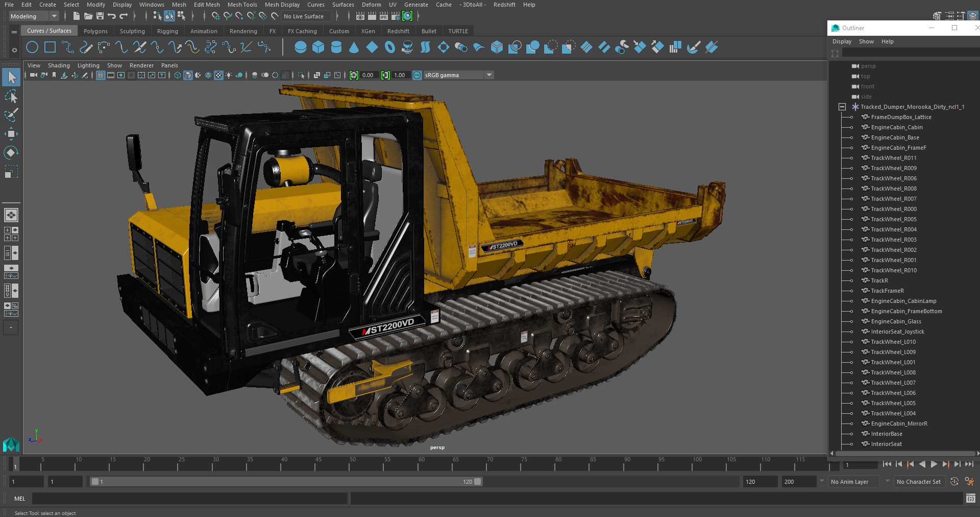Create a NURBS cylinder from the shelf

click(x=336, y=48)
